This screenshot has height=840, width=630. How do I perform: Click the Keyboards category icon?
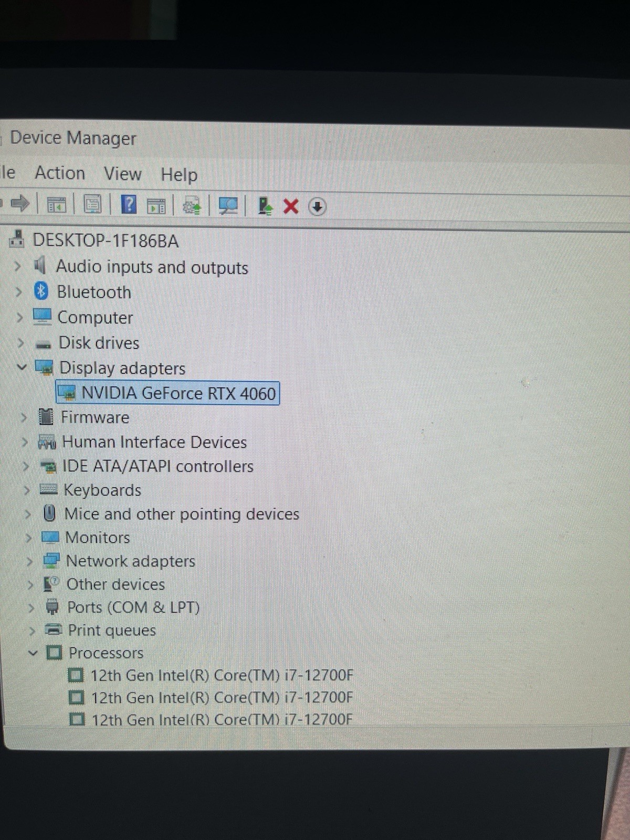coord(48,489)
